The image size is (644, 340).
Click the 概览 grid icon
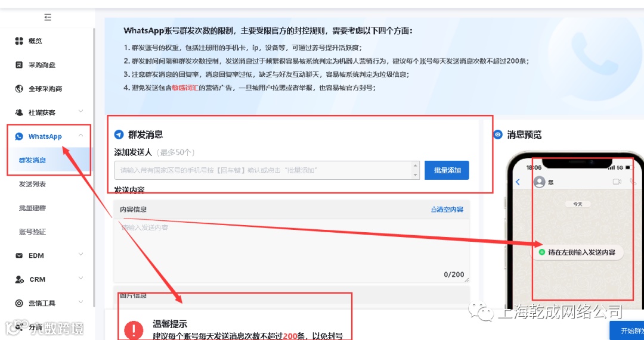pyautogui.click(x=19, y=40)
